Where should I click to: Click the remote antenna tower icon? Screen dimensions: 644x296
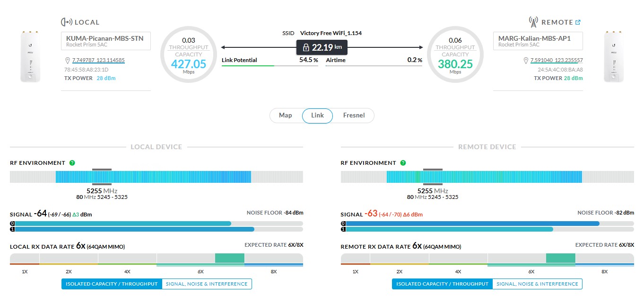(x=533, y=22)
